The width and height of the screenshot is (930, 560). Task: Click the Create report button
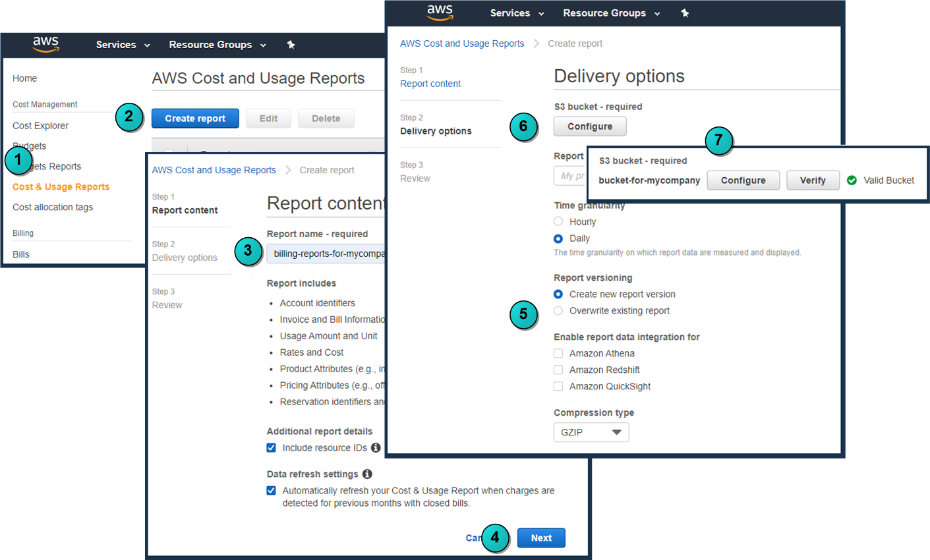[195, 119]
